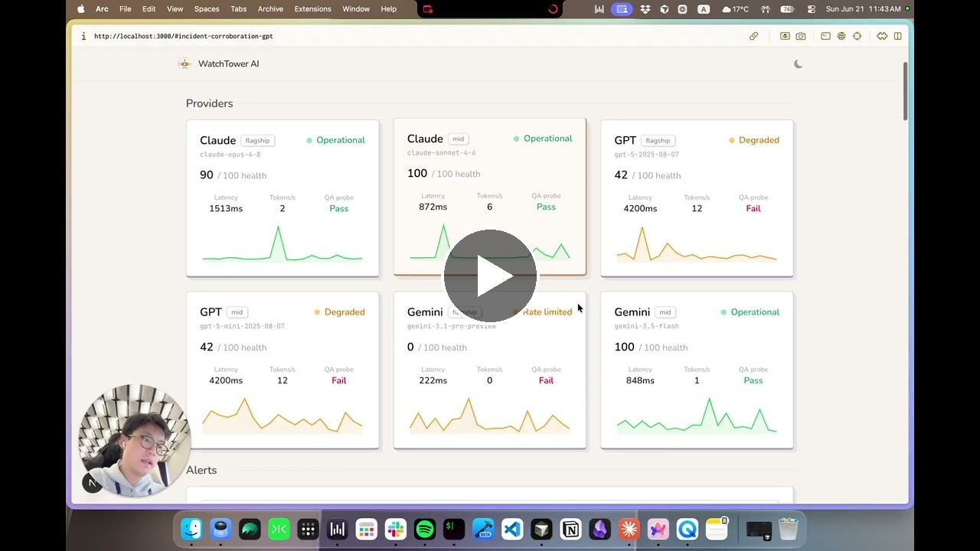Click the 1513ms latency value
Viewport: 980px width, 551px height.
pos(226,208)
